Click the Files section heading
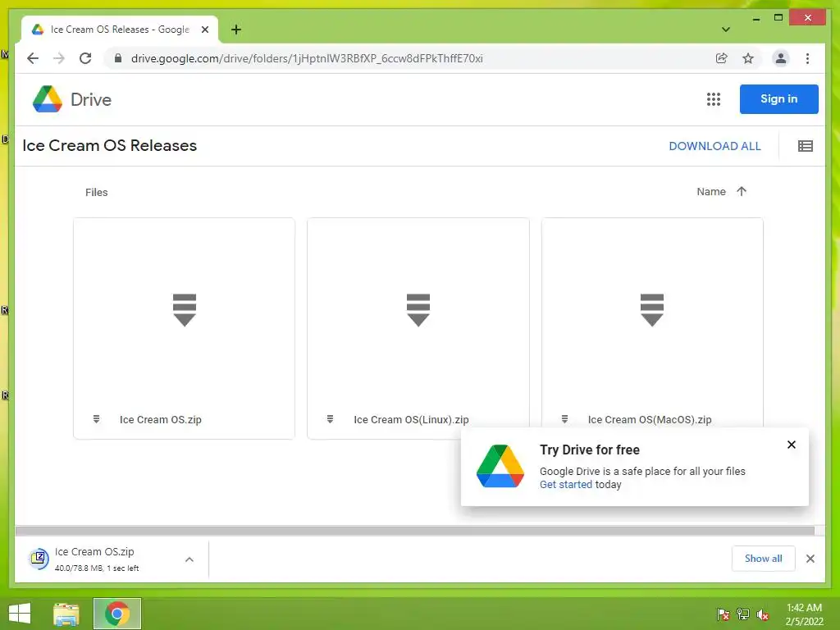This screenshot has width=840, height=630. click(x=97, y=192)
